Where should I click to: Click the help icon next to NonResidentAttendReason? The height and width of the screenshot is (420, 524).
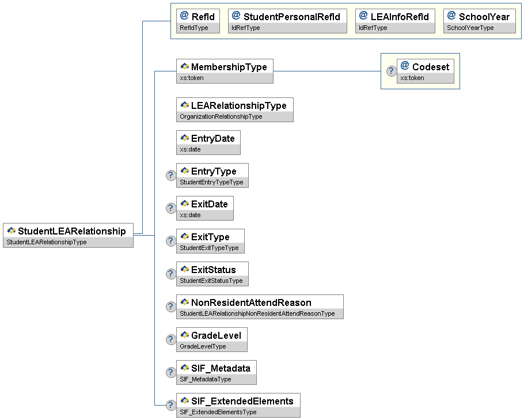[171, 307]
